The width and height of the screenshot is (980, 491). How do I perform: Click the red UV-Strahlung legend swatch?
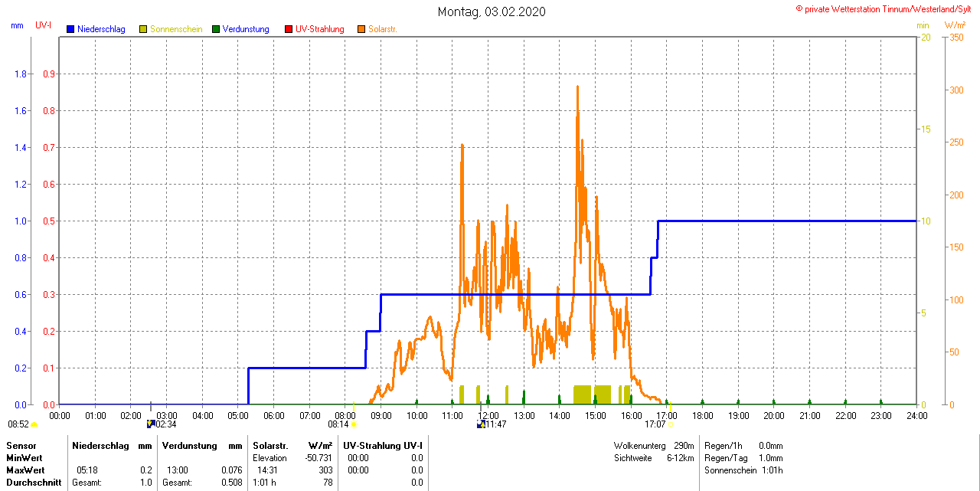(289, 29)
